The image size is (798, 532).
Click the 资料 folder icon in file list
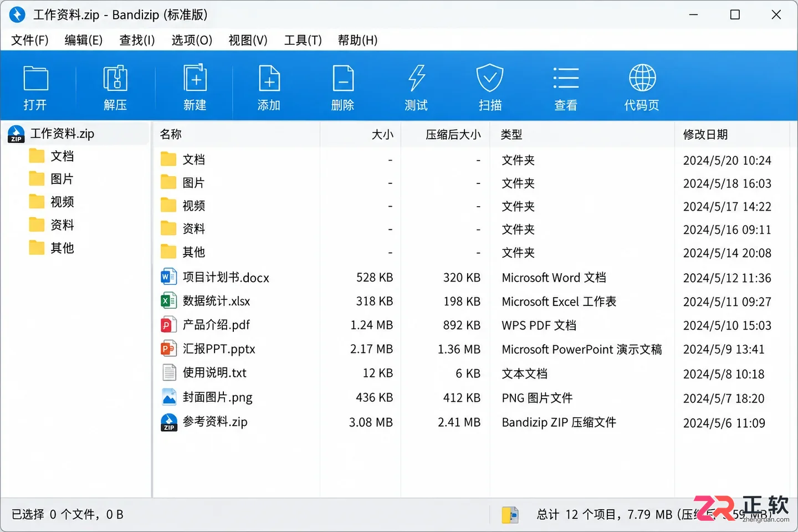(x=168, y=229)
